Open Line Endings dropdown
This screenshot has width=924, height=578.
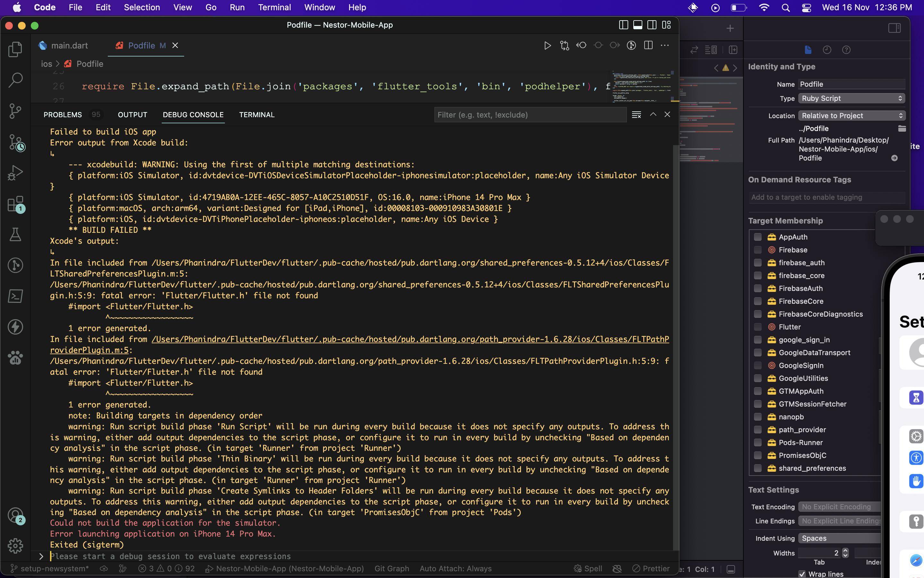[x=839, y=521]
